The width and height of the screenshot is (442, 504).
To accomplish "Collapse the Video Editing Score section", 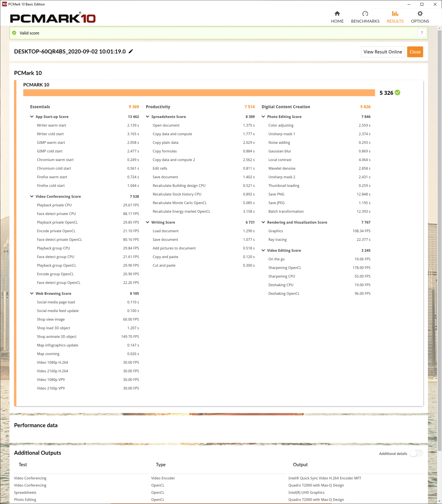I will (x=263, y=250).
